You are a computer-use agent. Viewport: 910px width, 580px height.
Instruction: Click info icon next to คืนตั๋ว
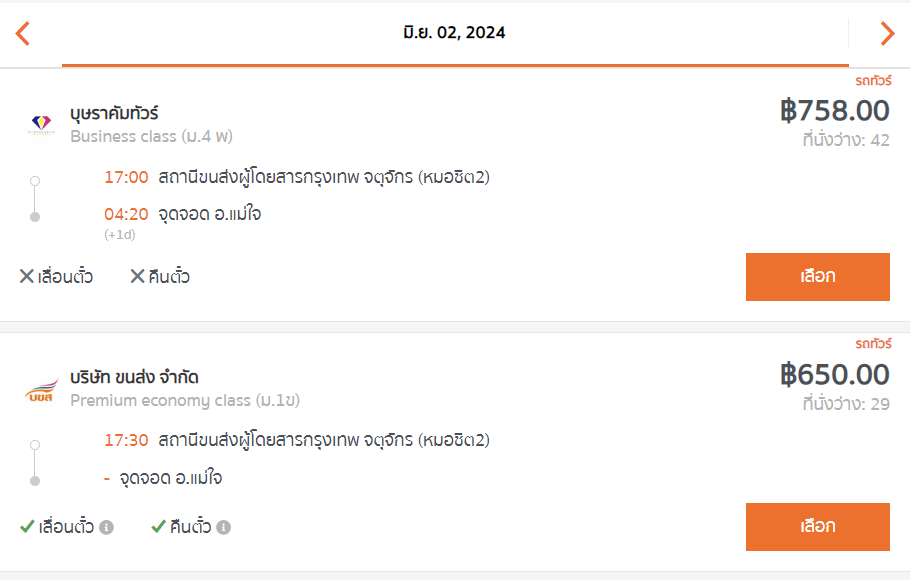coord(223,527)
